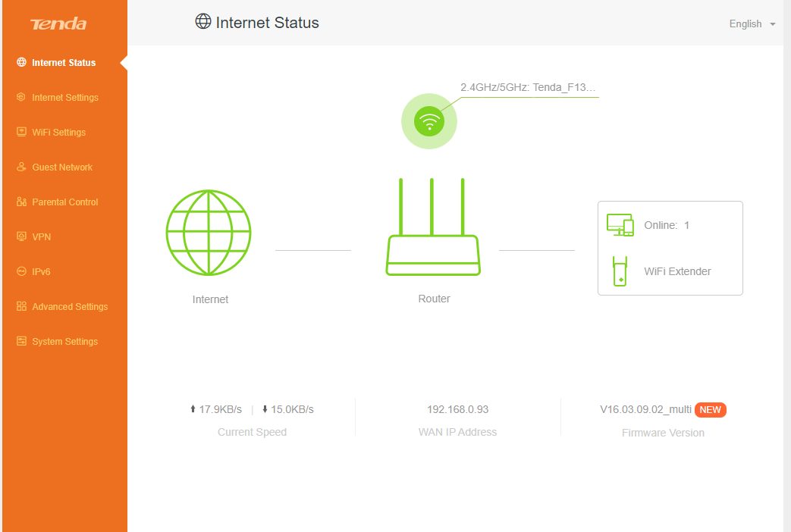Open Advanced Settings section
The width and height of the screenshot is (791, 532).
(x=70, y=307)
